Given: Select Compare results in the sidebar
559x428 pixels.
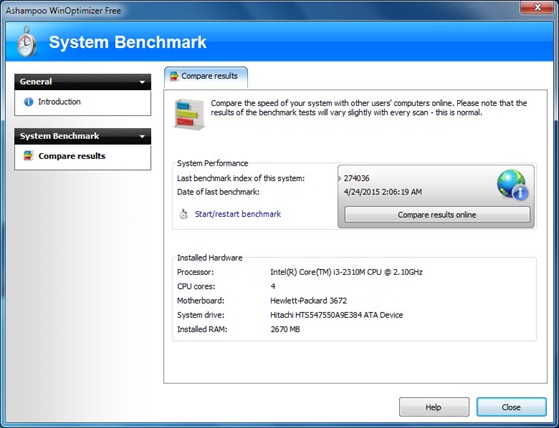Looking at the screenshot, I should (72, 156).
